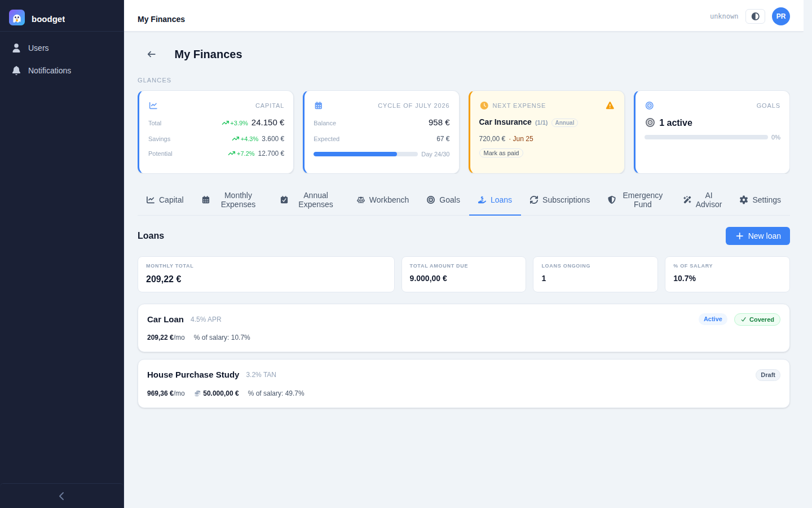Click the Total Amount Due 9.000,00 € value

pyautogui.click(x=429, y=278)
